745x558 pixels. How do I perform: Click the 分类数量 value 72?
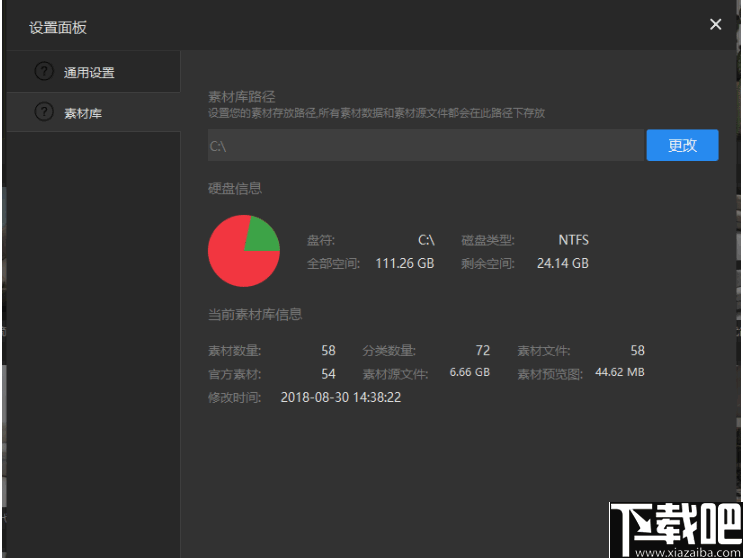tap(483, 350)
